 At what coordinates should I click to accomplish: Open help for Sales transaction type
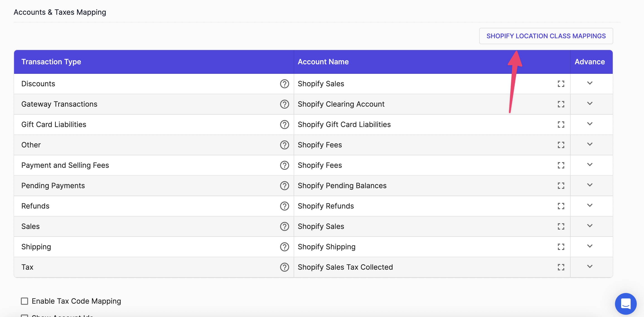(x=284, y=226)
